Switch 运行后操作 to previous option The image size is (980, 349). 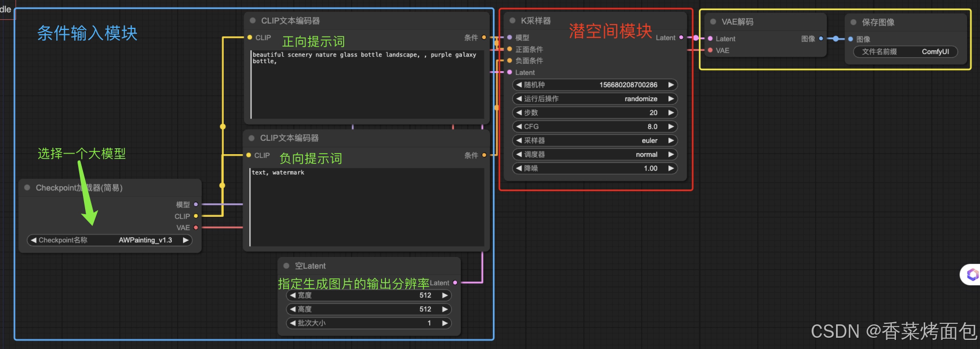(x=519, y=98)
